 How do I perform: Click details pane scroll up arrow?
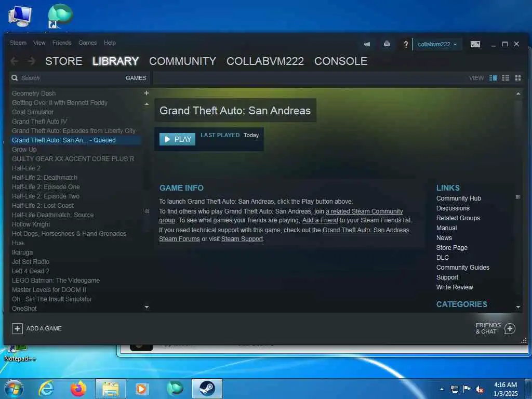[x=518, y=94]
